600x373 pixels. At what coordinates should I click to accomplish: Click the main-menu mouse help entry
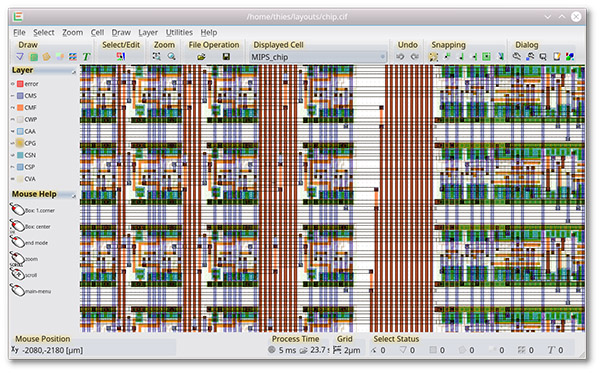31,291
